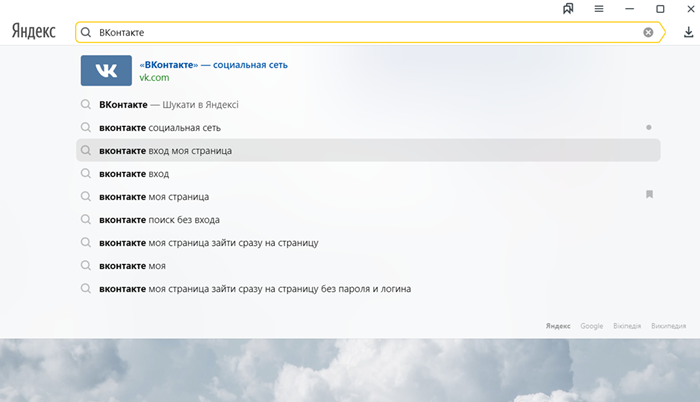Image resolution: width=700 pixels, height=402 pixels.
Task: Select the suggestion reading only "вконтакте вход"
Action: pyautogui.click(x=368, y=174)
